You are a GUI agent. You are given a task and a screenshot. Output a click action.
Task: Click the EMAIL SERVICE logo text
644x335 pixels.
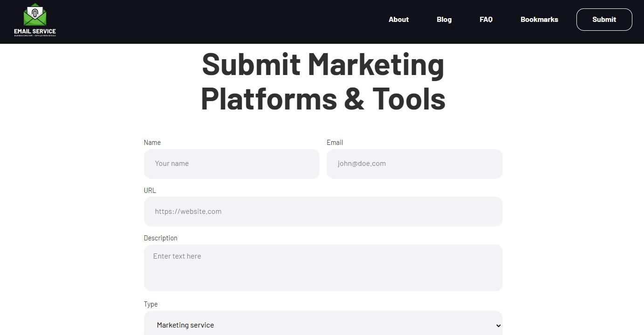tap(35, 31)
